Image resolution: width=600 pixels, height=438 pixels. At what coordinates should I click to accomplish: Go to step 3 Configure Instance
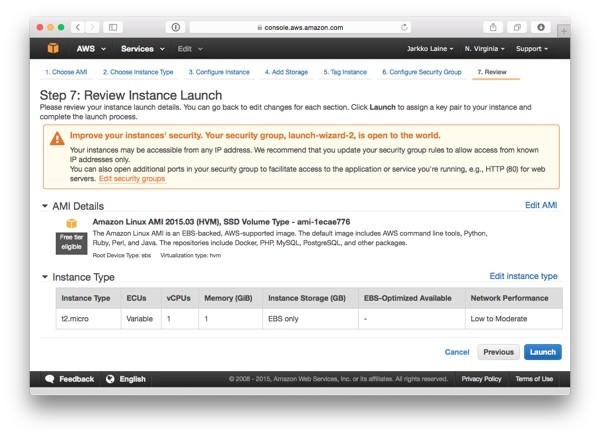[x=219, y=72]
